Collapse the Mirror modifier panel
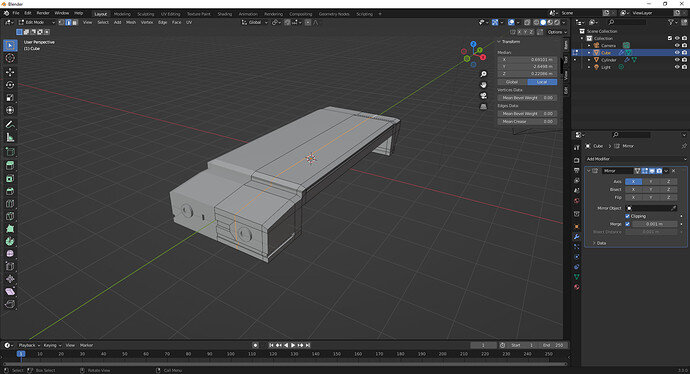The image size is (690, 374). tap(589, 171)
